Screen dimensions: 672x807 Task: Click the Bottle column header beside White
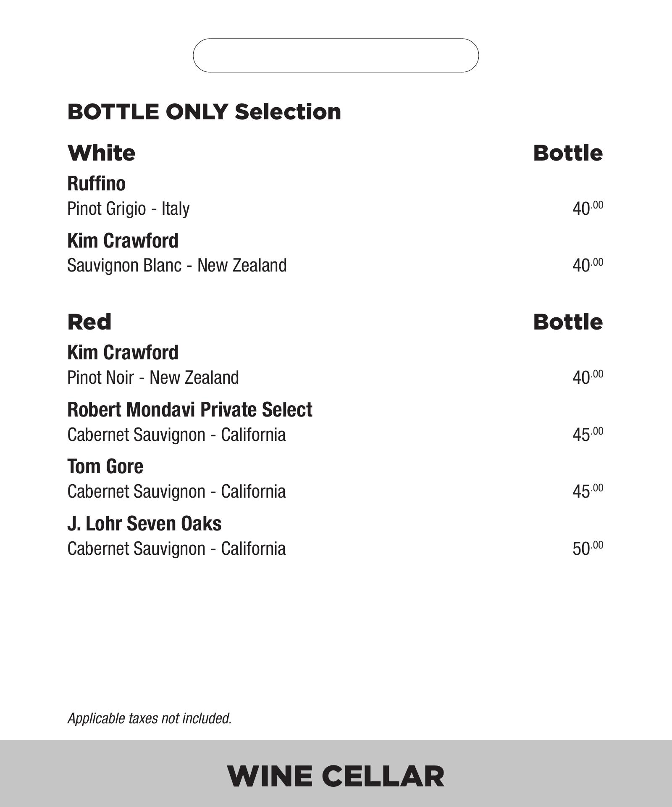(567, 153)
